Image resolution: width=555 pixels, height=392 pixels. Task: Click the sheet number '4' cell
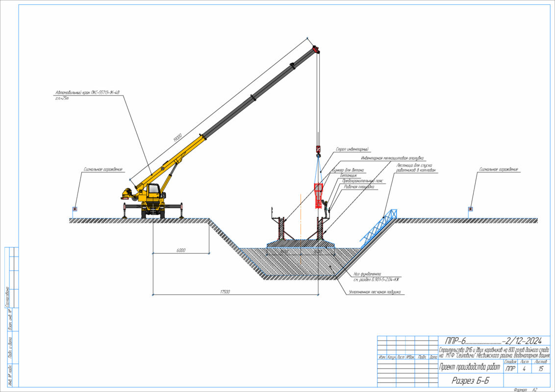pyautogui.click(x=524, y=368)
